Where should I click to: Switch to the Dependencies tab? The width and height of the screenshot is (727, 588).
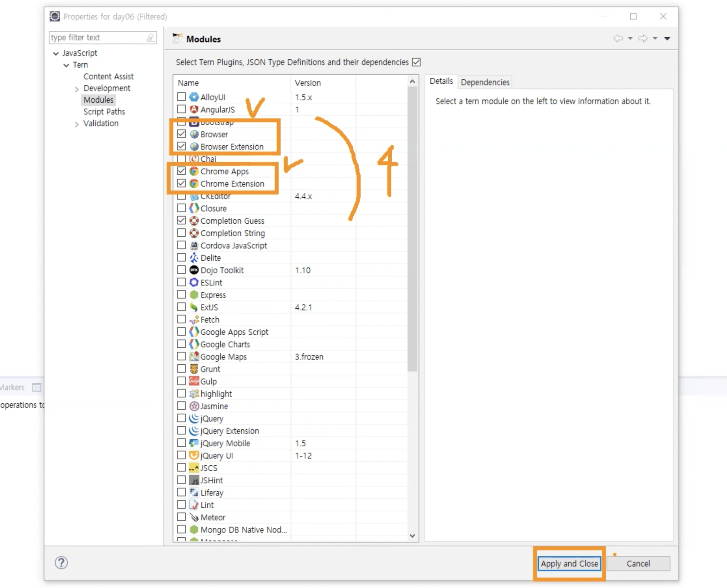(485, 82)
